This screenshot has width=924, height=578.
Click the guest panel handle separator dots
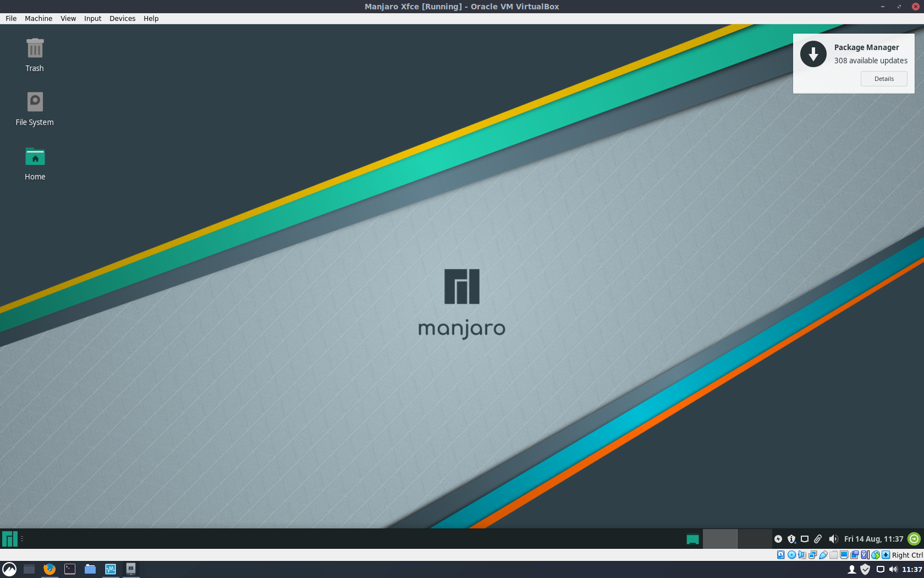[22, 539]
